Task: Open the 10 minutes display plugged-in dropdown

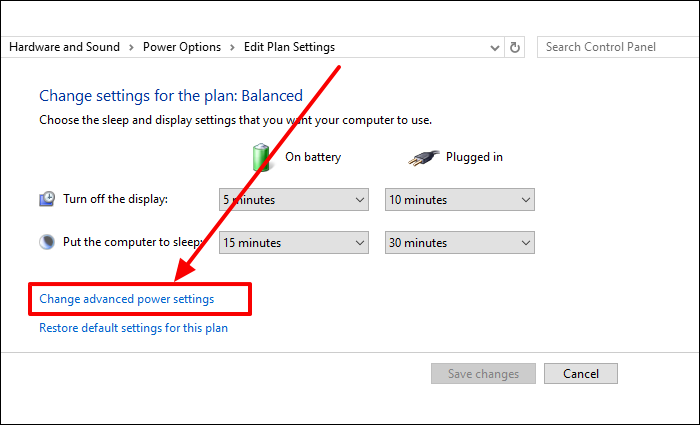Action: (x=459, y=200)
